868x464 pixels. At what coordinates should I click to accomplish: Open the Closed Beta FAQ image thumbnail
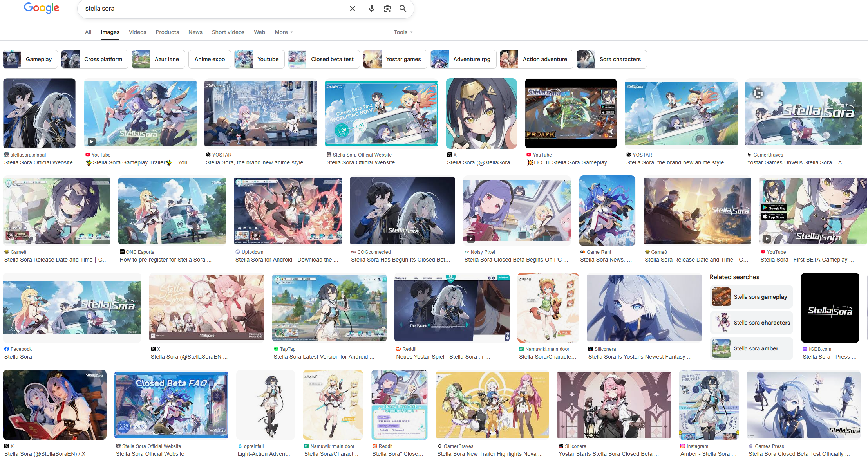(171, 404)
